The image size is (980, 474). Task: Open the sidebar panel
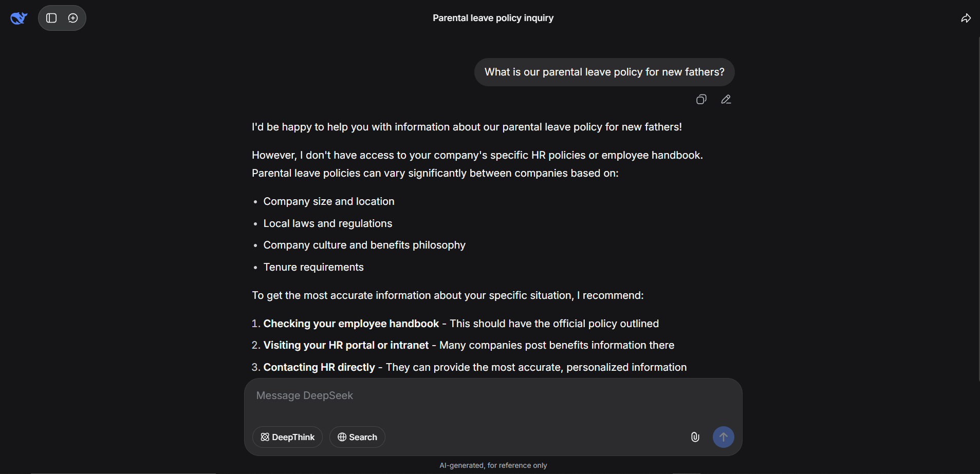pos(51,18)
